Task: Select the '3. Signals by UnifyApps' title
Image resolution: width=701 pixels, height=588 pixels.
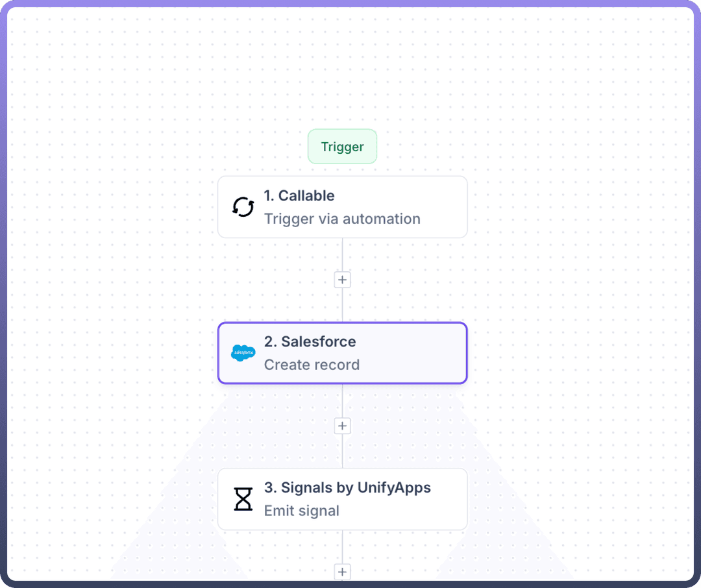Action: coord(347,488)
